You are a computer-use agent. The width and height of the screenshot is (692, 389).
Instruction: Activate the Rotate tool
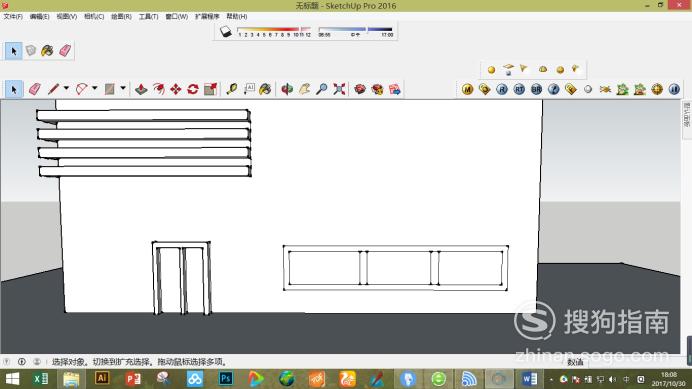pos(193,89)
